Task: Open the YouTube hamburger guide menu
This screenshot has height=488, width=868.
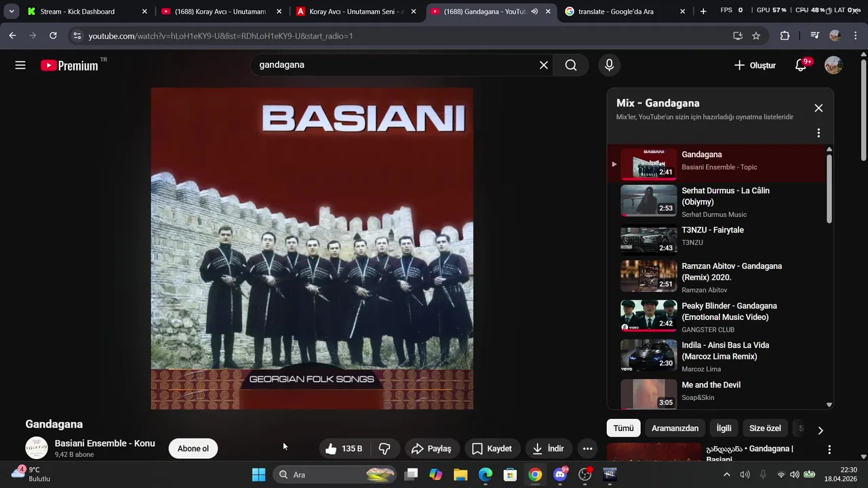Action: 20,65
